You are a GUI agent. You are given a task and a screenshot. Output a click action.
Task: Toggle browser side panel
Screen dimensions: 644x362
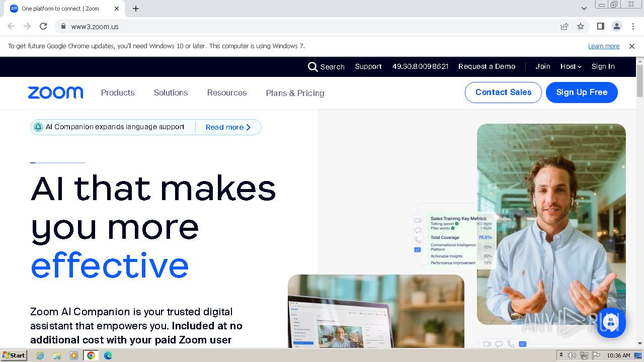tap(600, 26)
